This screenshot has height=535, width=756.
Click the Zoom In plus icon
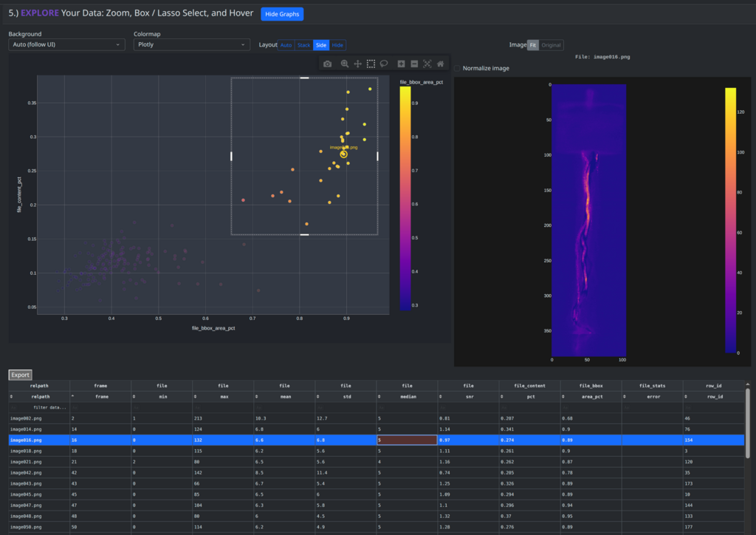401,64
